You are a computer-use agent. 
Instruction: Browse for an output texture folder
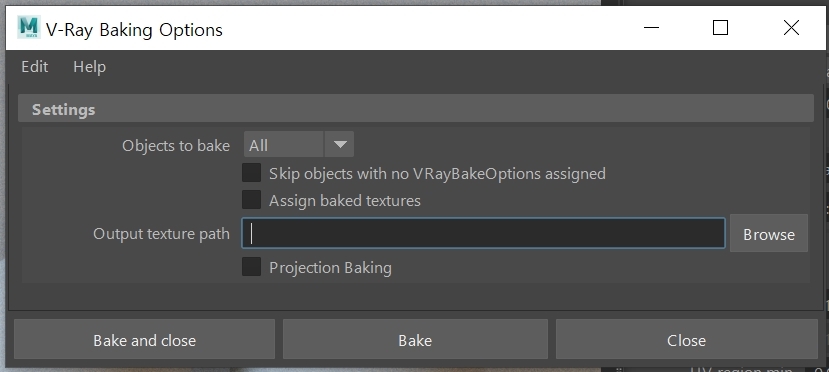[769, 233]
